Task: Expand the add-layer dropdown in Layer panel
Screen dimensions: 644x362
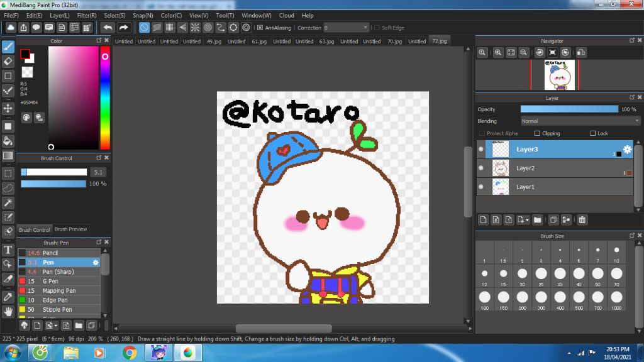Action: coord(523,220)
